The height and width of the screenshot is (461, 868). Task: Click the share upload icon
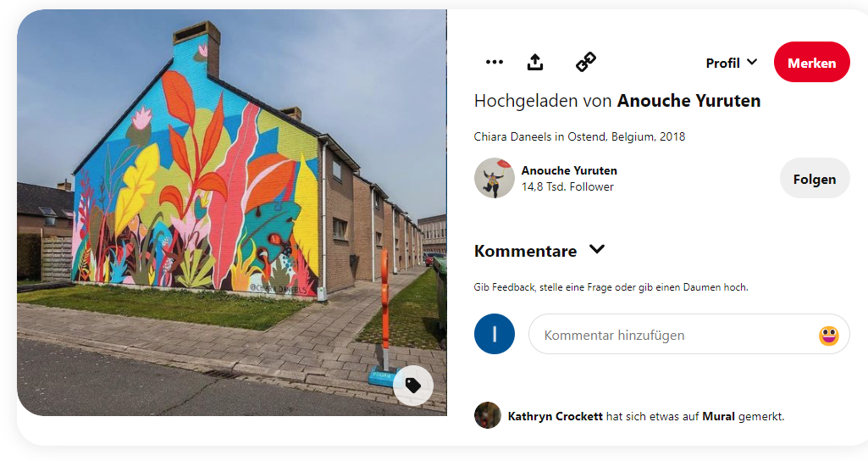pos(534,62)
